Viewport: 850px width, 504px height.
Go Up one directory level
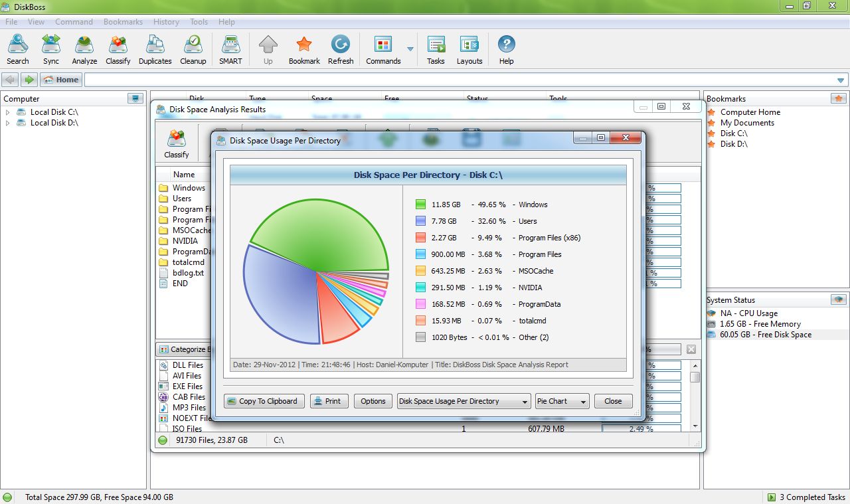(x=268, y=50)
